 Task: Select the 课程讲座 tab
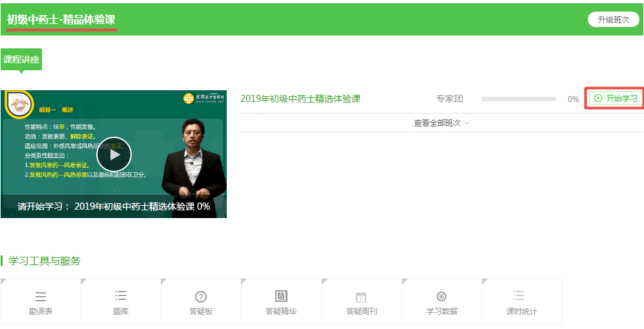21,59
